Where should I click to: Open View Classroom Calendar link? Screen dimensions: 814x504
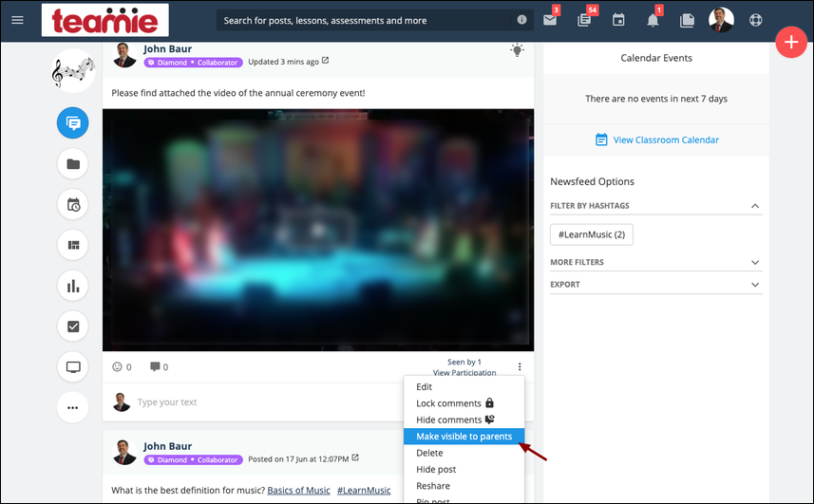click(656, 140)
